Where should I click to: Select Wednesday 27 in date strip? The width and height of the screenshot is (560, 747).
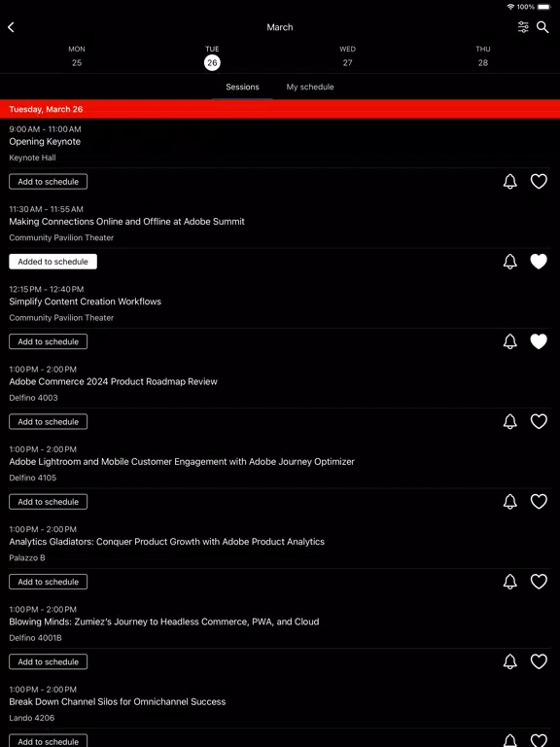point(348,56)
